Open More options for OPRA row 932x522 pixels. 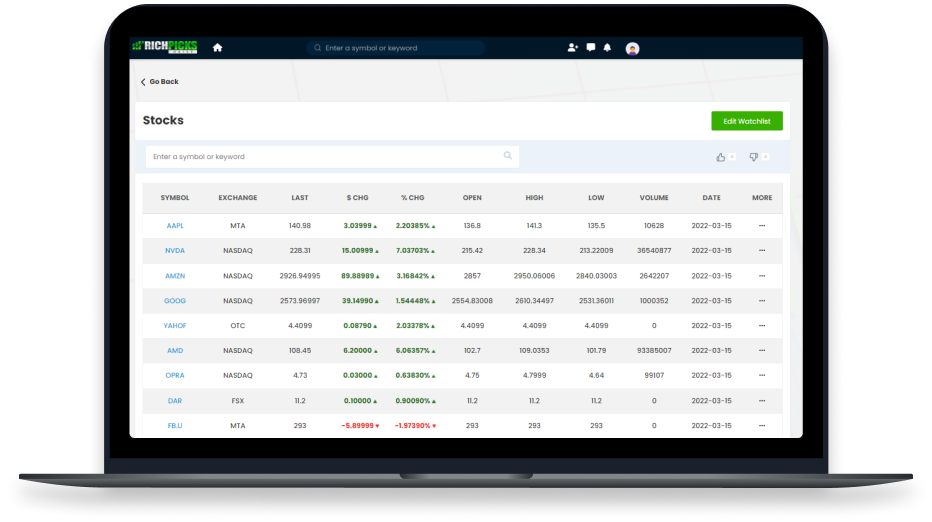pyautogui.click(x=762, y=376)
